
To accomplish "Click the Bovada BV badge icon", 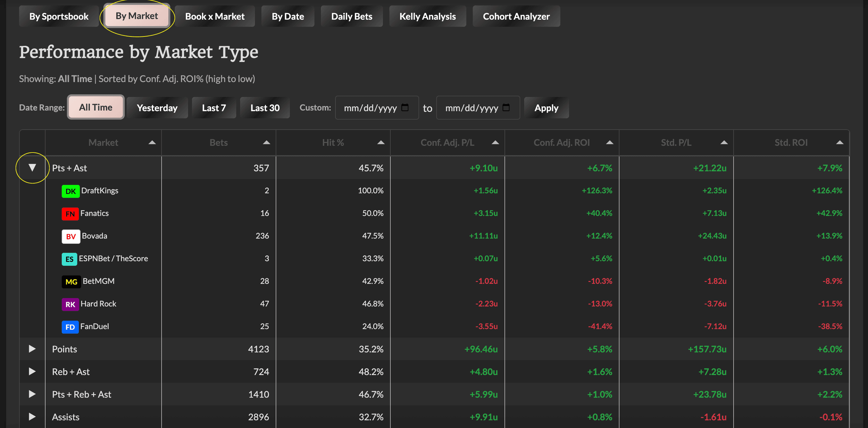I will [71, 236].
